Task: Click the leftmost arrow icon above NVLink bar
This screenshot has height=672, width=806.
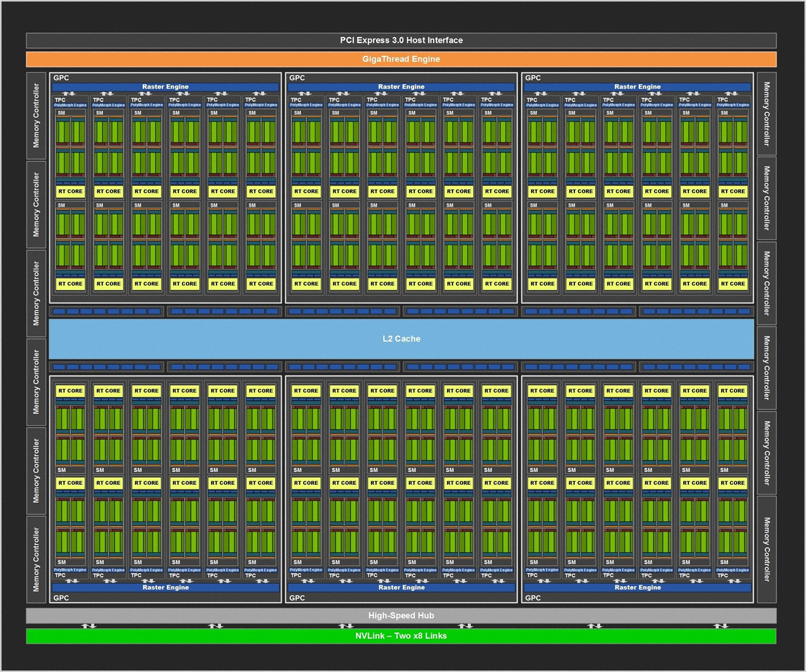Action: (89, 626)
